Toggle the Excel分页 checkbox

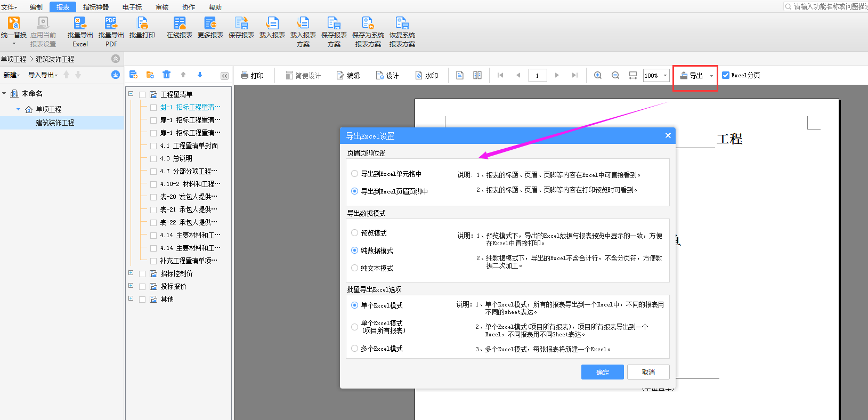(726, 75)
